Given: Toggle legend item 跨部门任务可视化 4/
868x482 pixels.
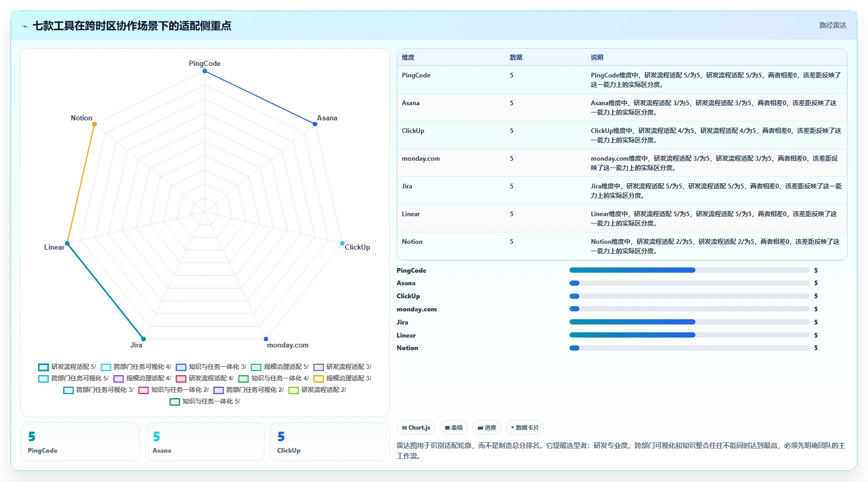Looking at the screenshot, I should (136, 367).
